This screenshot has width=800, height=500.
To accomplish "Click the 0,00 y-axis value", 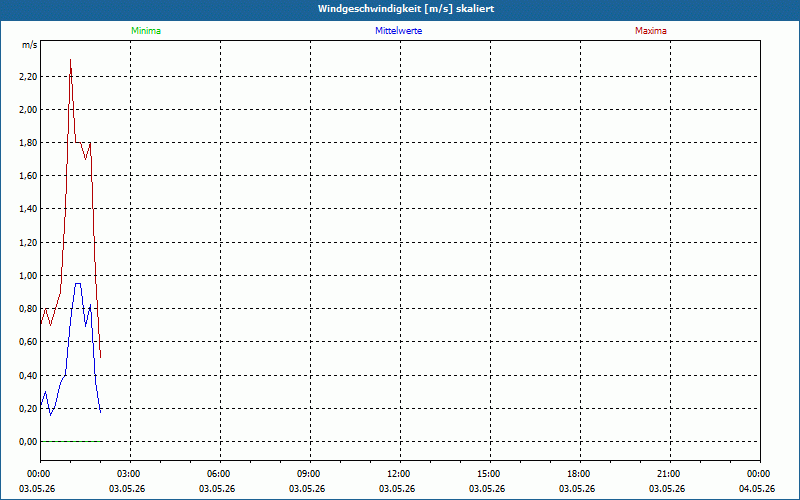I will point(29,442).
